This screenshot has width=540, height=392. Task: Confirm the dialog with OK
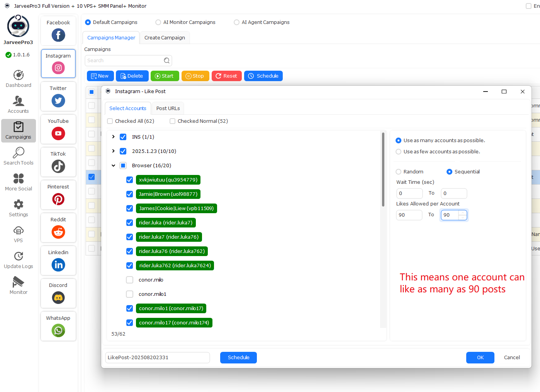480,358
